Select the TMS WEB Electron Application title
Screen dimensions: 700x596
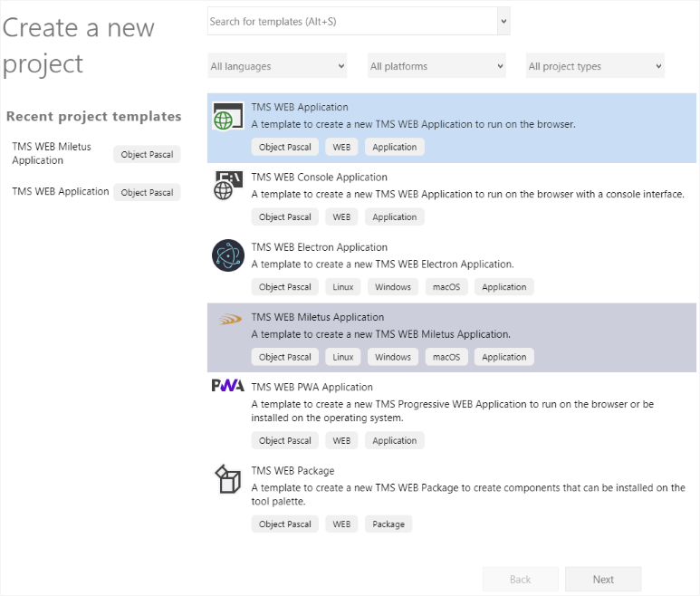[x=319, y=247]
